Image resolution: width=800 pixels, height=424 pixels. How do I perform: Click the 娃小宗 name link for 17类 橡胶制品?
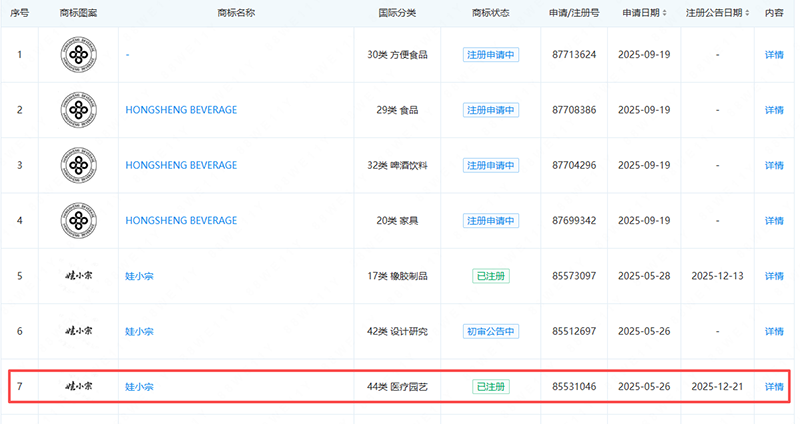[x=139, y=276]
